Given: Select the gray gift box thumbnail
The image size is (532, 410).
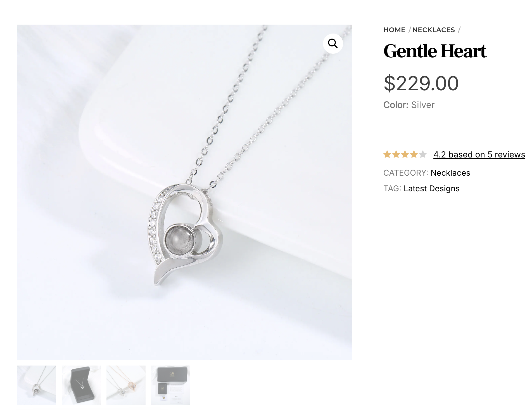Looking at the screenshot, I should tap(81, 385).
